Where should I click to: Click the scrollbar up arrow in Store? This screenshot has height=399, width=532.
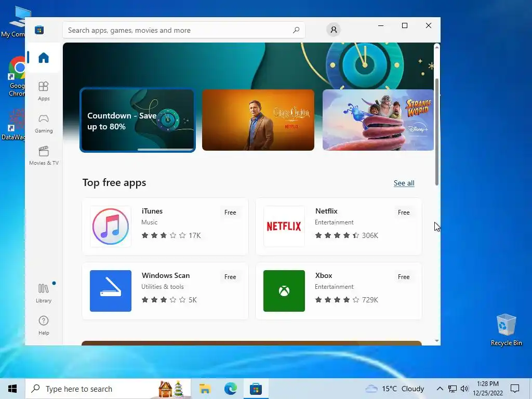436,47
